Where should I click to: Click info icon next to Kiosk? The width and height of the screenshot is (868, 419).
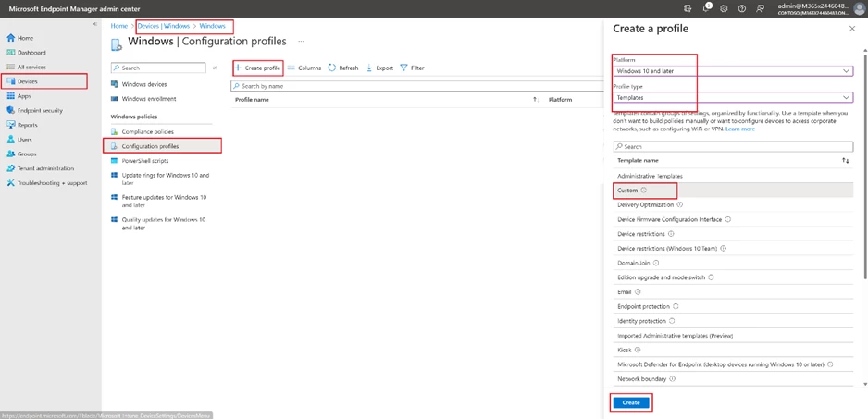pos(638,350)
